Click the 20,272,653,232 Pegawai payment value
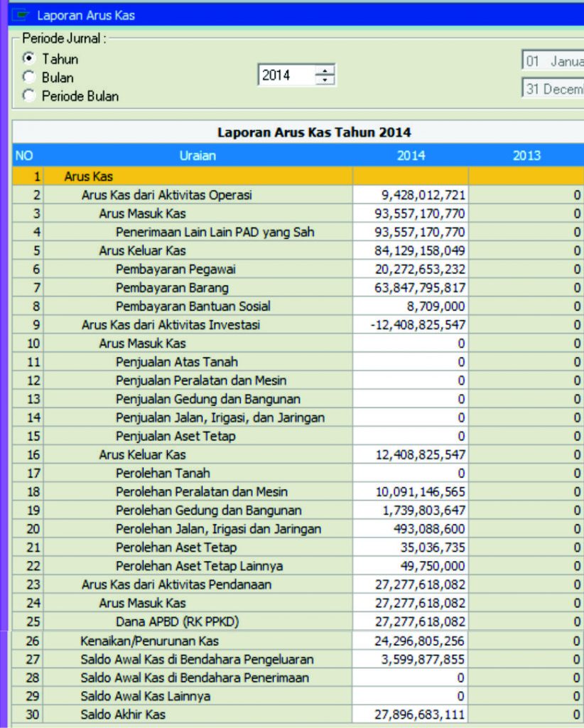 pos(420,269)
